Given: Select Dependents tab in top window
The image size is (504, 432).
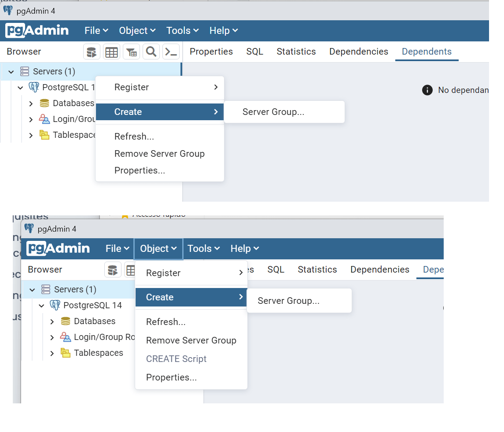Looking at the screenshot, I should point(427,52).
